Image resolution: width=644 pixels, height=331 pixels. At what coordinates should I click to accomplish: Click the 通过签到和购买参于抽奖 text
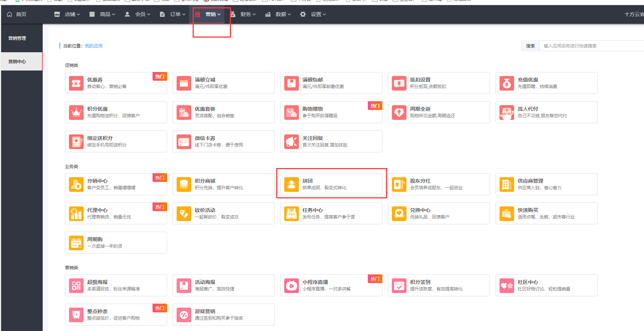click(x=219, y=318)
